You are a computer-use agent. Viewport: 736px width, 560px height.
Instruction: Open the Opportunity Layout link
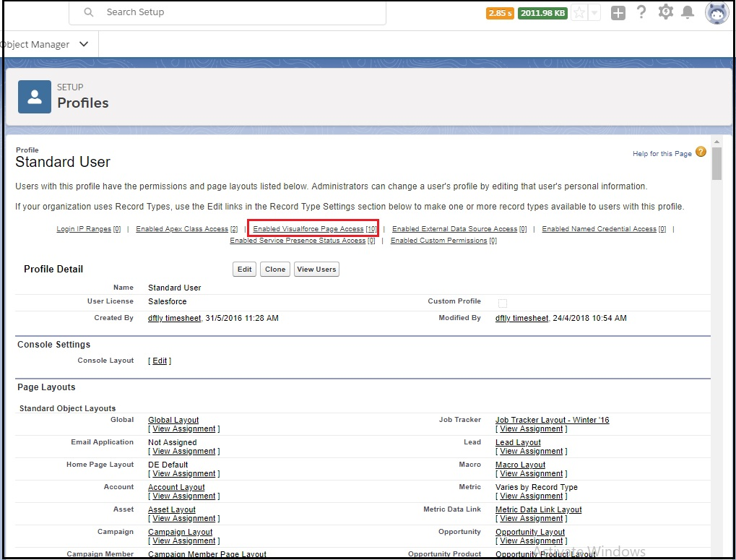pos(530,533)
